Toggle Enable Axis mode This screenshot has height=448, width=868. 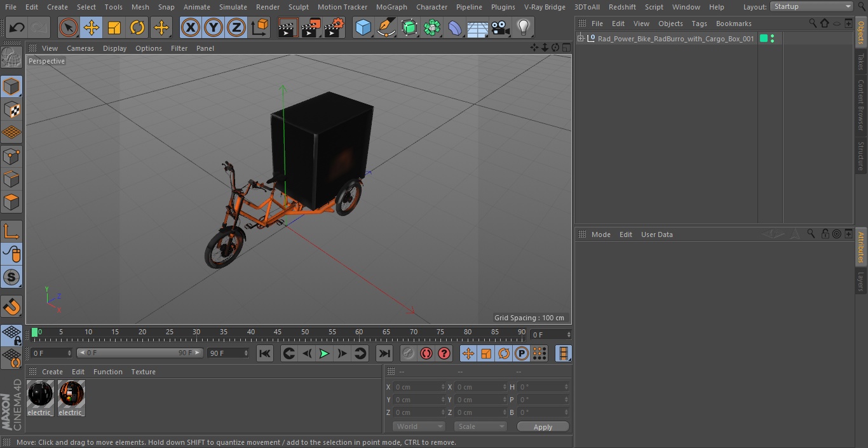[x=11, y=231]
